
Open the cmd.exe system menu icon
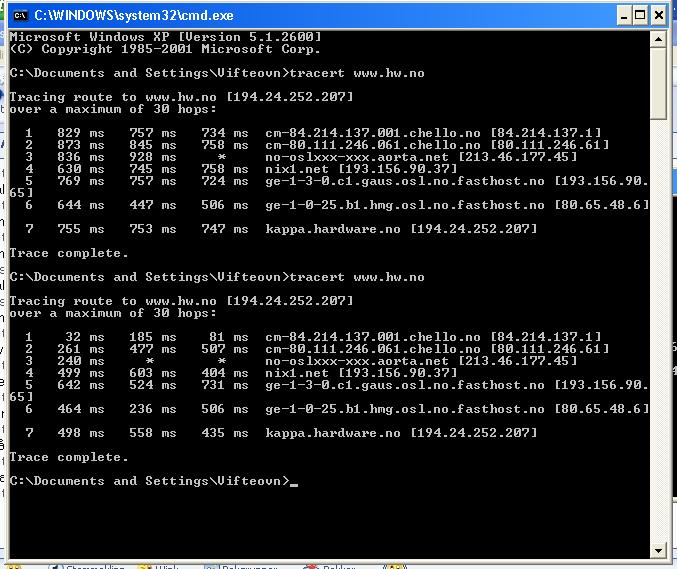coord(20,16)
